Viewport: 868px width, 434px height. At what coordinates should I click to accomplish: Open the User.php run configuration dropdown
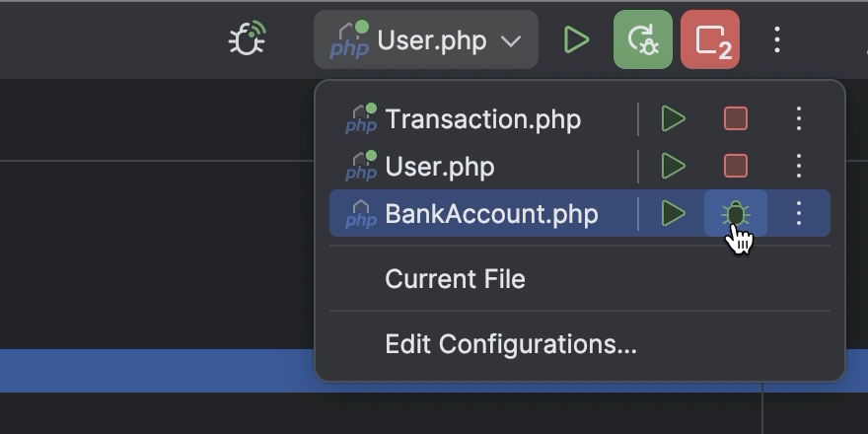[x=426, y=40]
